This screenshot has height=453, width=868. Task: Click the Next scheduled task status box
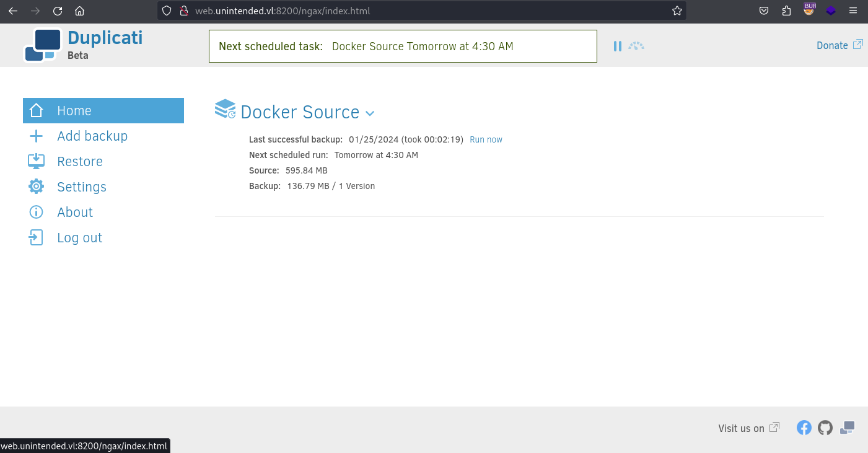click(x=403, y=46)
